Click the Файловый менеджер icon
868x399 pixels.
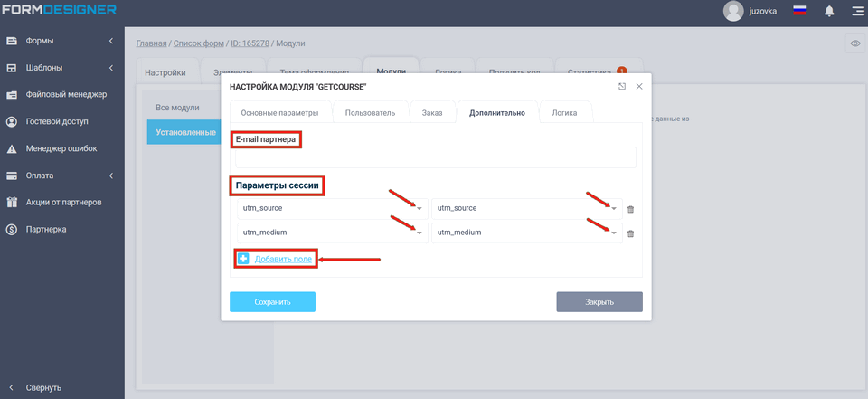point(12,95)
